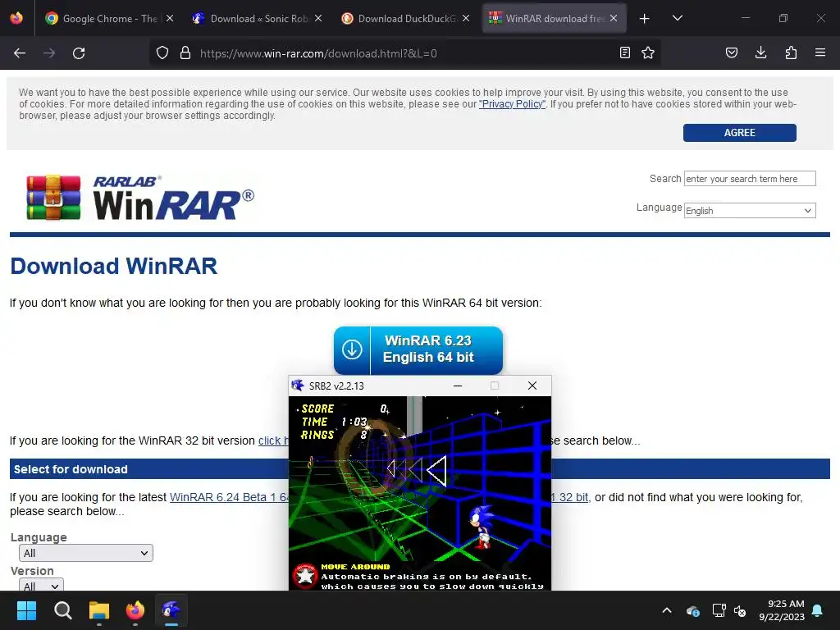Open the Windows Start menu
Image resolution: width=840 pixels, height=630 pixels.
point(26,610)
